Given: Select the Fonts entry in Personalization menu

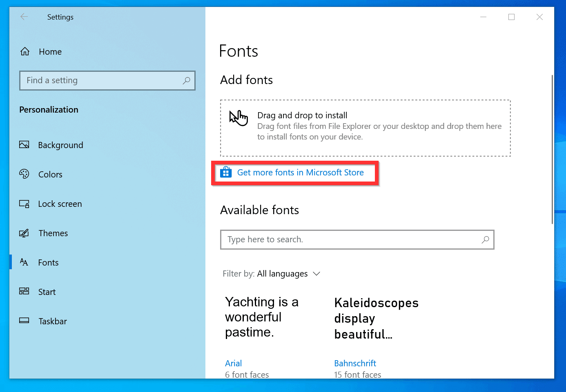Looking at the screenshot, I should [48, 262].
